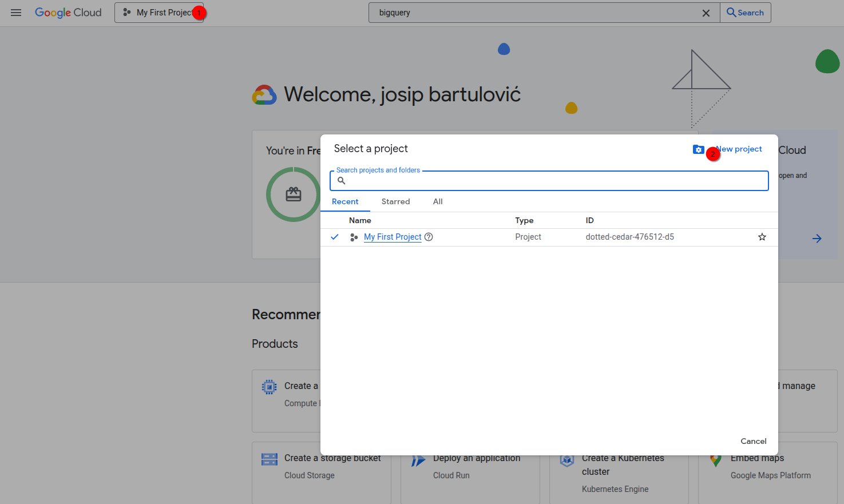The height and width of the screenshot is (504, 844).
Task: Click the New project link
Action: [x=739, y=149]
